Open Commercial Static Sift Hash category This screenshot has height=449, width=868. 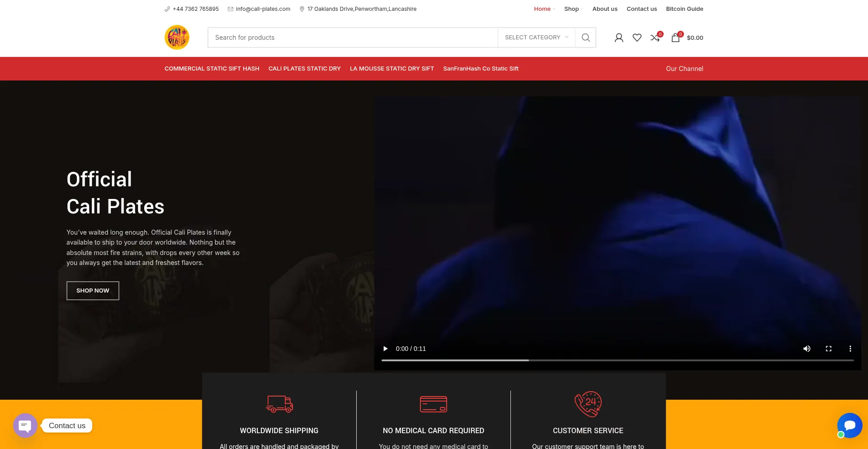pyautogui.click(x=212, y=69)
